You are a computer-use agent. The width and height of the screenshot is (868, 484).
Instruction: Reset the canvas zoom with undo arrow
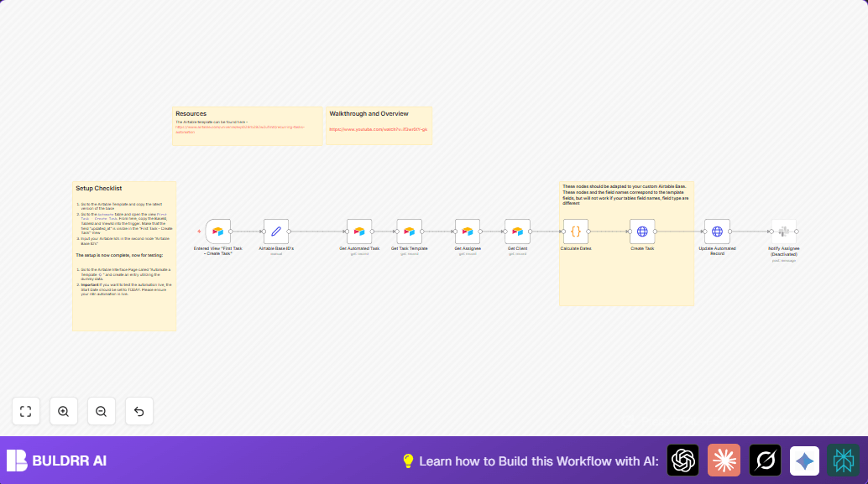(139, 411)
